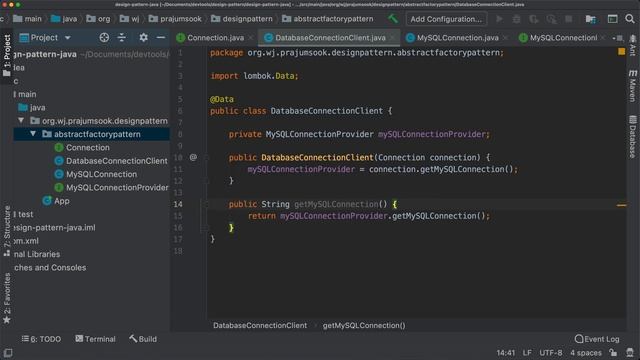Open the Structure tool window tab
Image resolution: width=640 pixels, height=360 pixels.
pyautogui.click(x=7, y=231)
